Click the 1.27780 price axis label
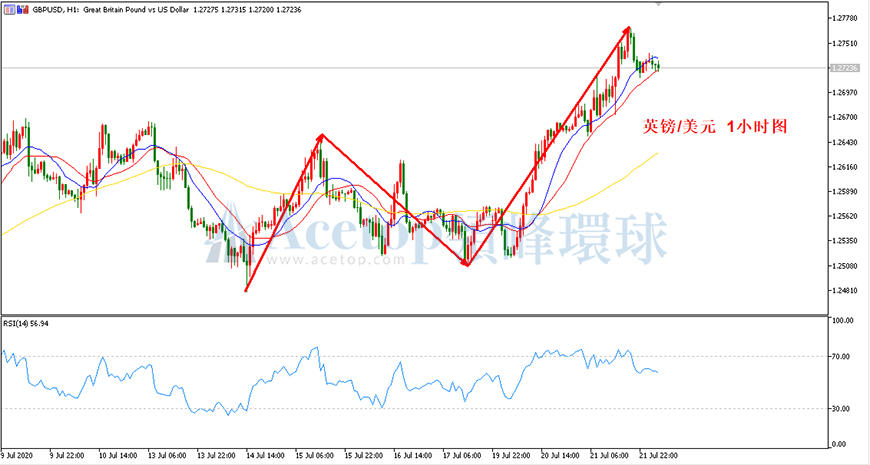 (844, 18)
